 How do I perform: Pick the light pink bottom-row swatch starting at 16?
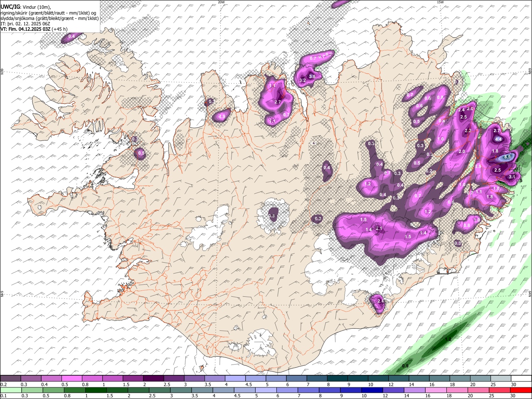(435, 390)
